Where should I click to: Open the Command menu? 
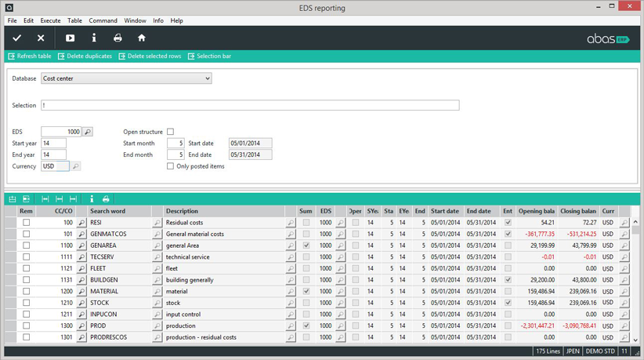(x=103, y=20)
